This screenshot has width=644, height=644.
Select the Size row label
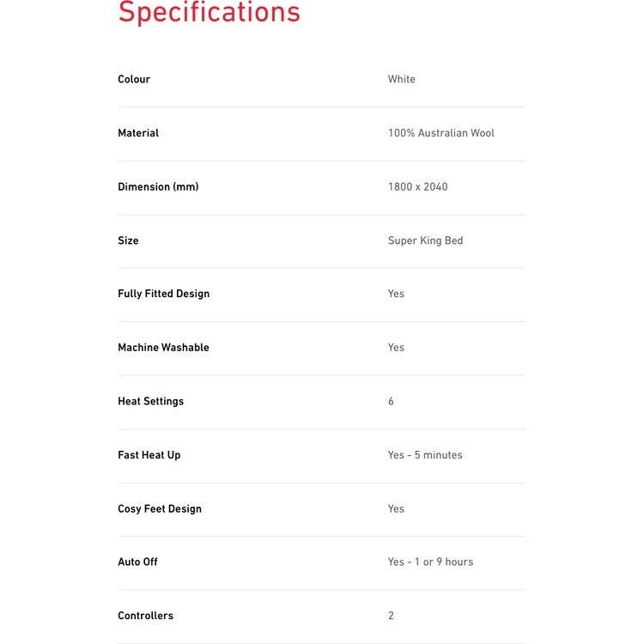(128, 240)
